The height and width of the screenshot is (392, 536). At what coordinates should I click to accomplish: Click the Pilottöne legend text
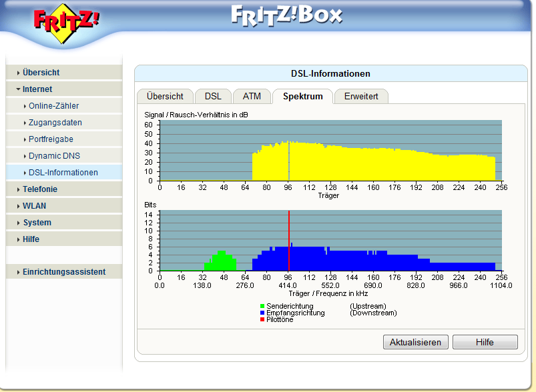pyautogui.click(x=280, y=319)
